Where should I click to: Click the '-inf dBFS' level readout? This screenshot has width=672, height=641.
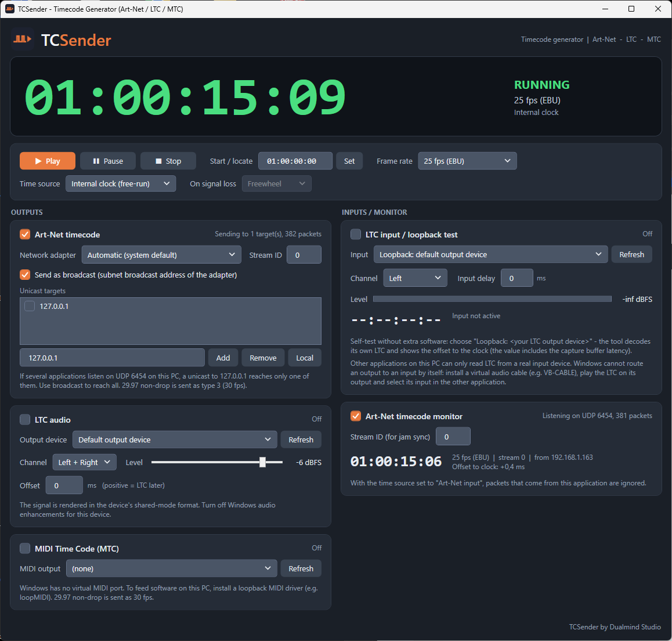[x=637, y=299]
